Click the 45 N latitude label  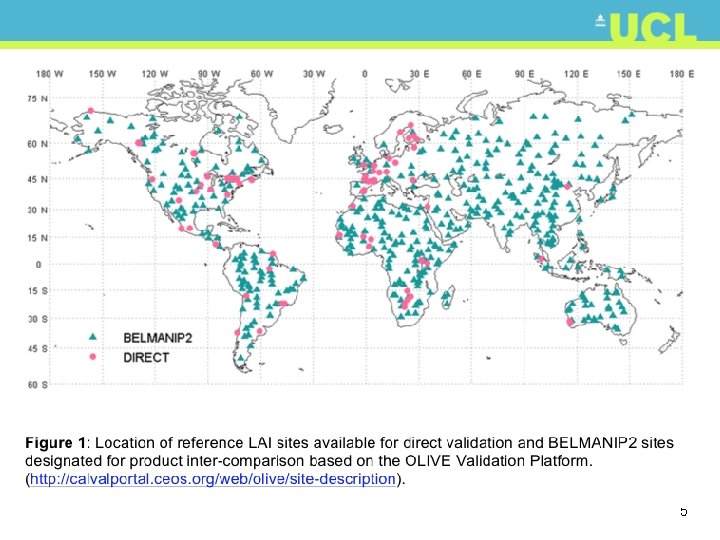tap(38, 179)
